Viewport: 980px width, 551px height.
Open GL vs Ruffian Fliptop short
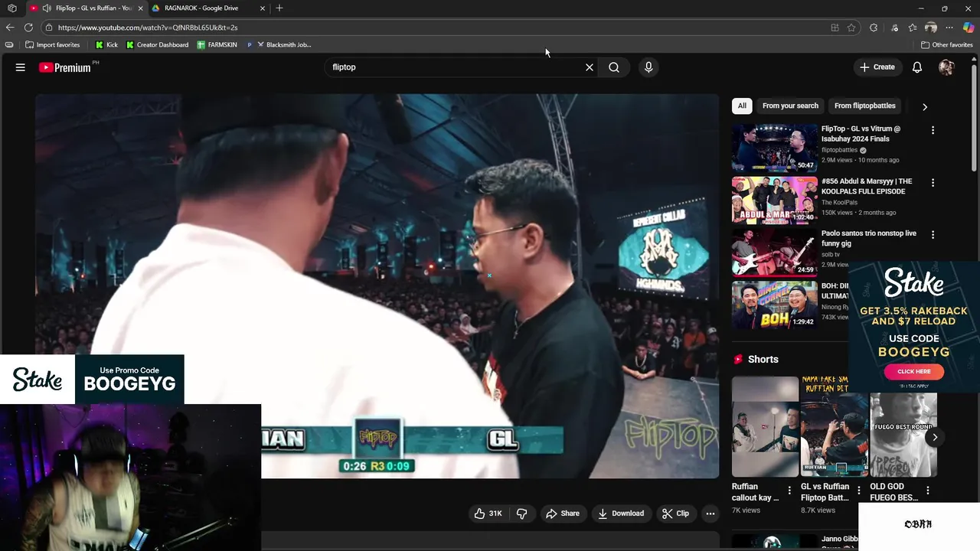coord(834,426)
